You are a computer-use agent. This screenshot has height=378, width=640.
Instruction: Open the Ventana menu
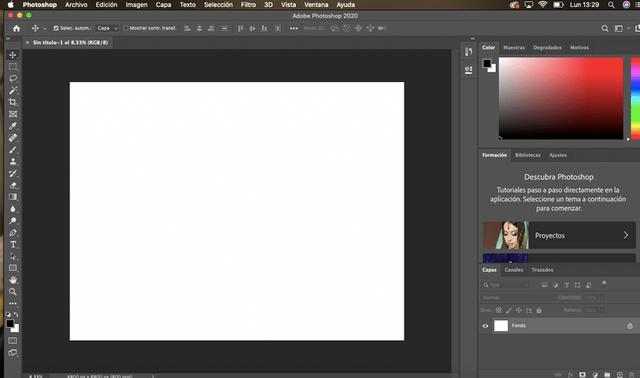point(316,4)
